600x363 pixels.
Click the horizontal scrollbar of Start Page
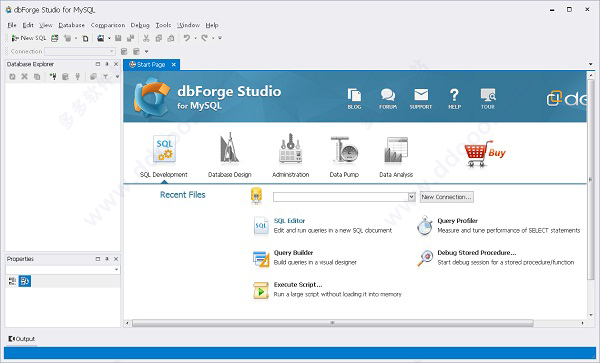(x=333, y=323)
